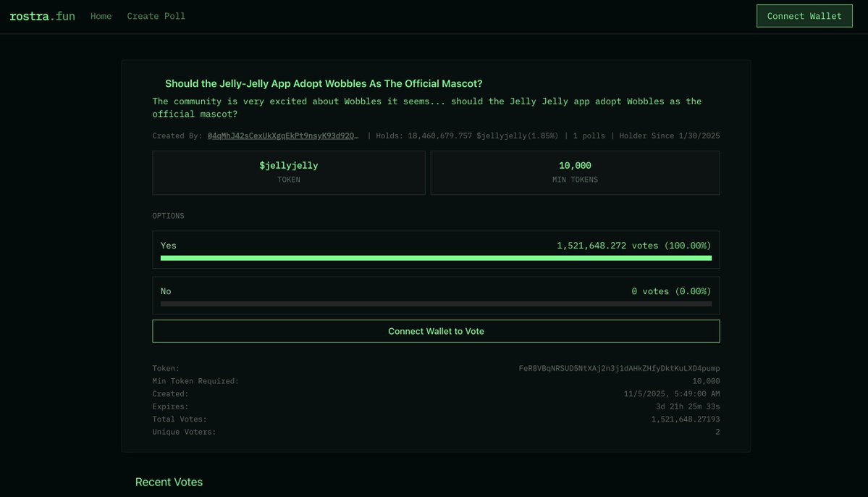Click the $jellyjelly token box
The width and height of the screenshot is (868, 497).
coord(288,172)
